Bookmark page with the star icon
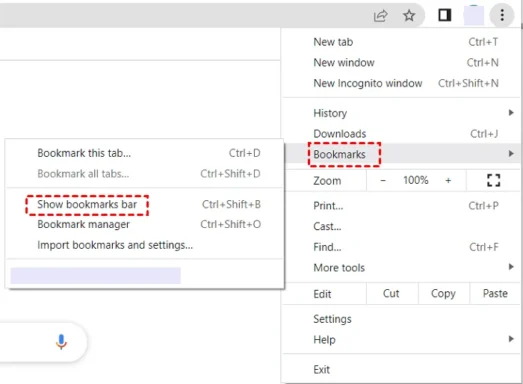523x384 pixels. (x=409, y=15)
